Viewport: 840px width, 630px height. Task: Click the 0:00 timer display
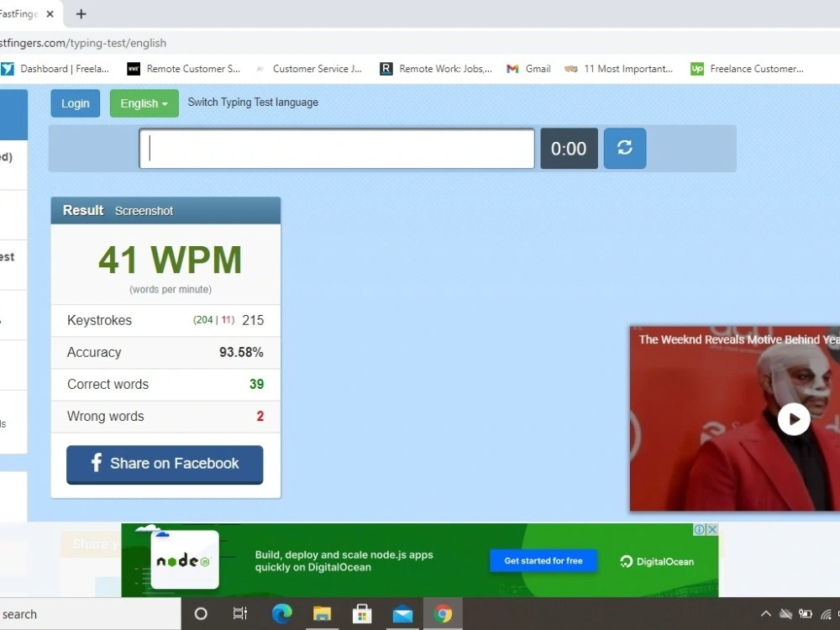click(x=569, y=149)
